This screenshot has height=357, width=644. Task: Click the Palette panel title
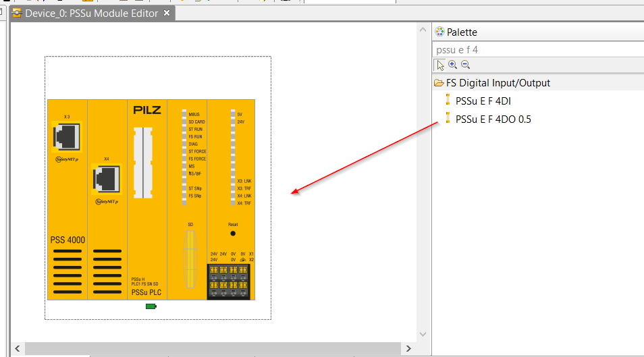click(462, 32)
